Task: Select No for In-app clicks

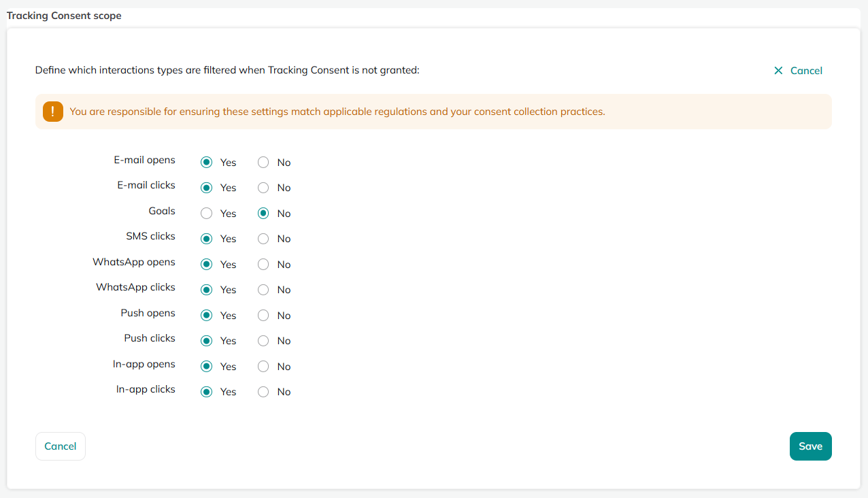Action: 263,392
